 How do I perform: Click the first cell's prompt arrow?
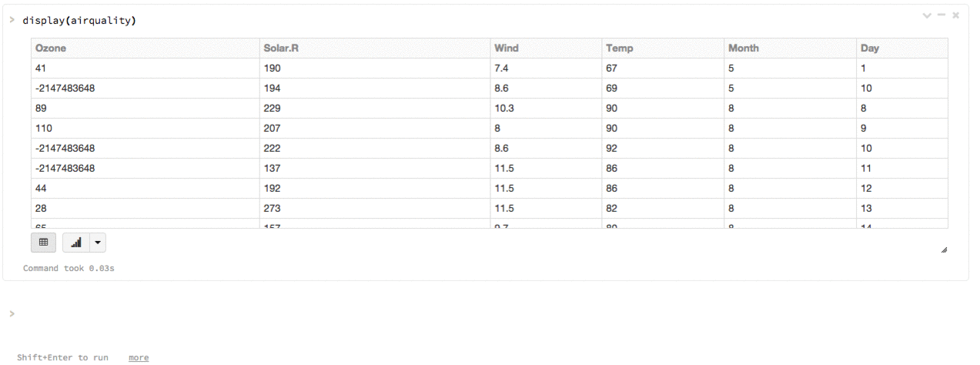pos(12,19)
